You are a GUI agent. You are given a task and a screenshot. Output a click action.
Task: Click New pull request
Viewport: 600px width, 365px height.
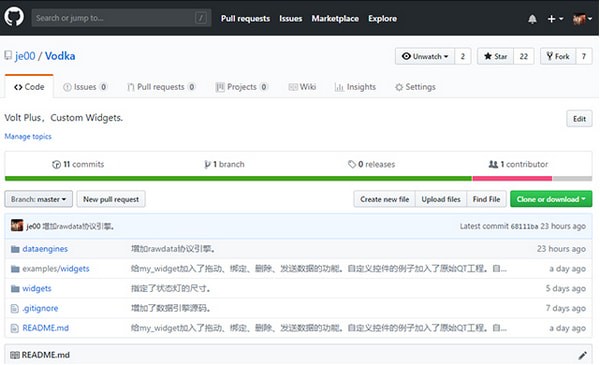[x=111, y=199]
